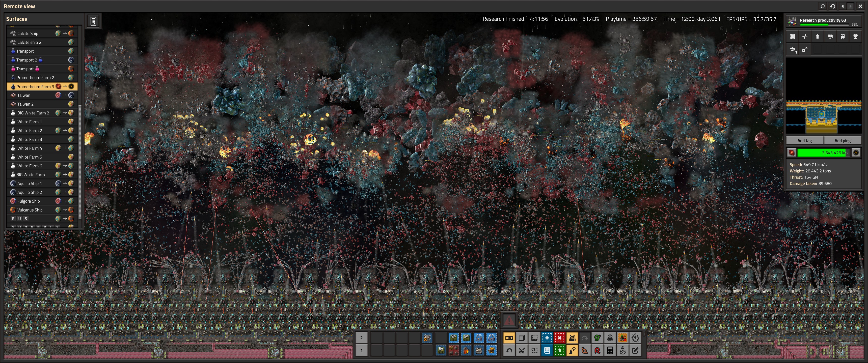868x363 pixels.
Task: Select BIG White Farm 2 surface
Action: pos(42,113)
